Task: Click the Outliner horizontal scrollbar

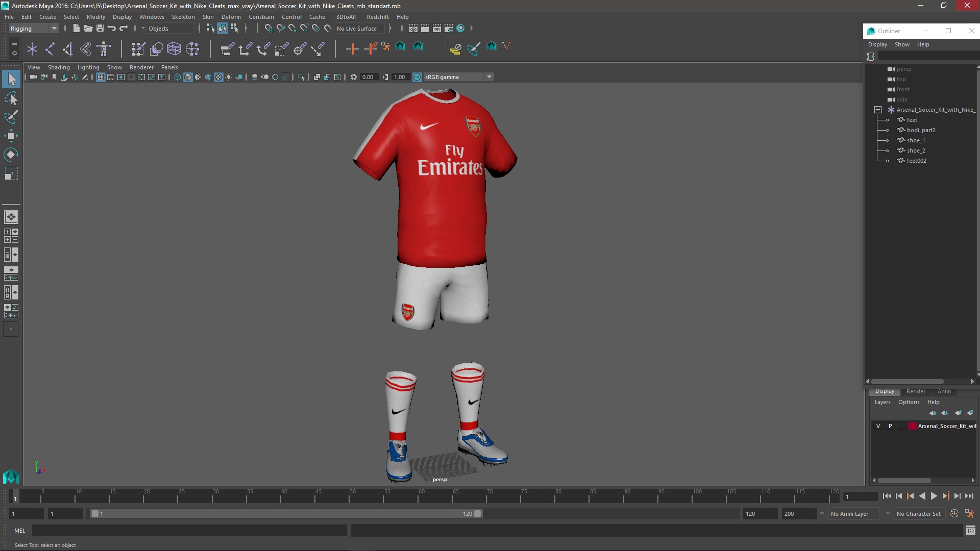Action: [x=907, y=382]
